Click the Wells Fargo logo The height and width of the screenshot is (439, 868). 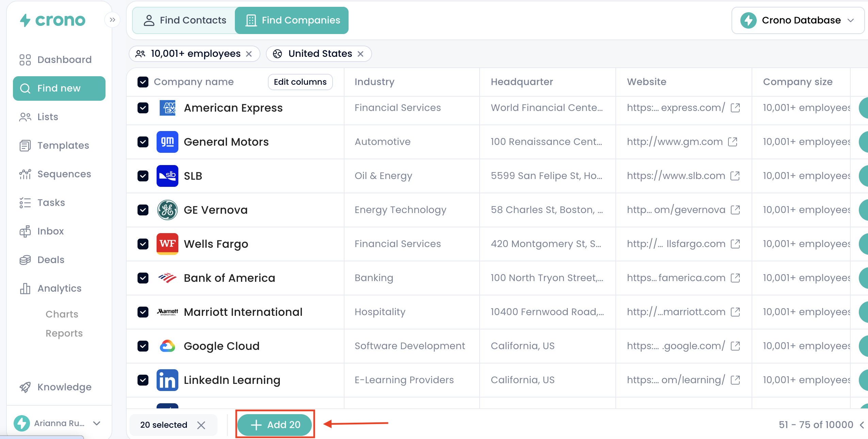(167, 244)
